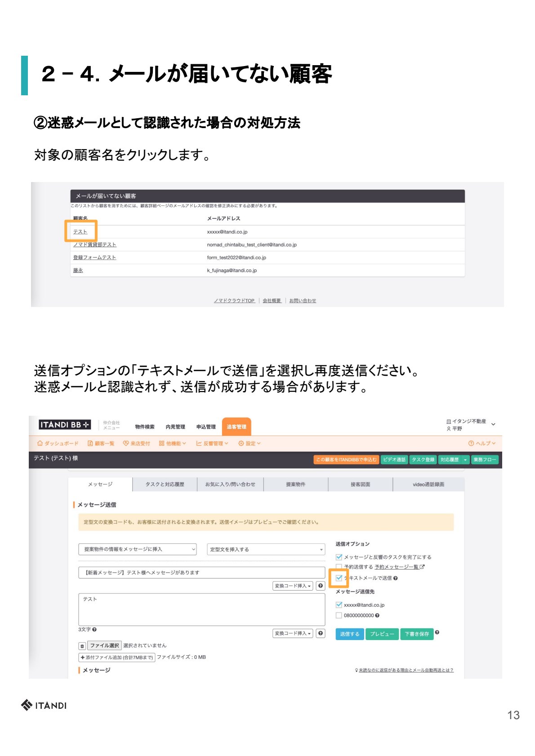The height and width of the screenshot is (756, 535).
Task: Click customer name link テスト
Action: 80,231
